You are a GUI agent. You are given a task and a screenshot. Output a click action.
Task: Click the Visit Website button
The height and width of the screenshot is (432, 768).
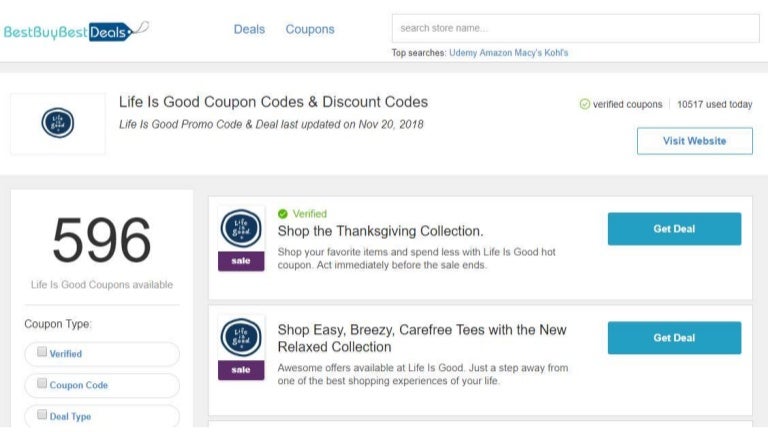[x=695, y=141]
